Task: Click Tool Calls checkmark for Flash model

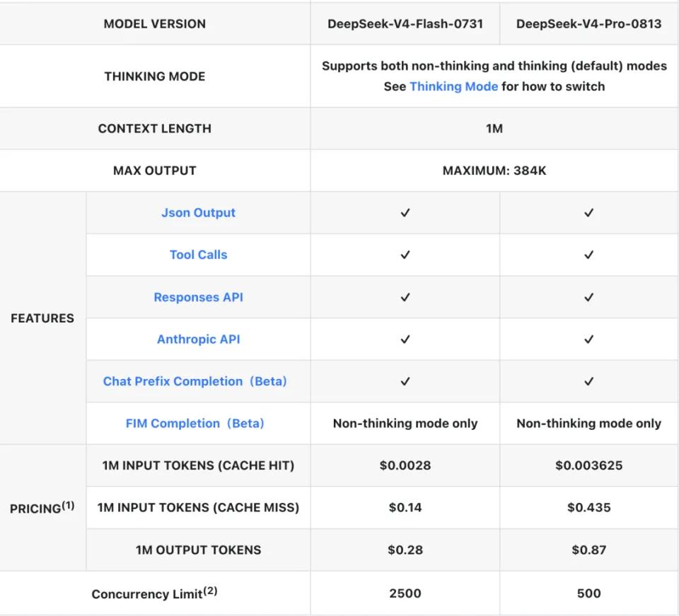Action: pos(405,255)
